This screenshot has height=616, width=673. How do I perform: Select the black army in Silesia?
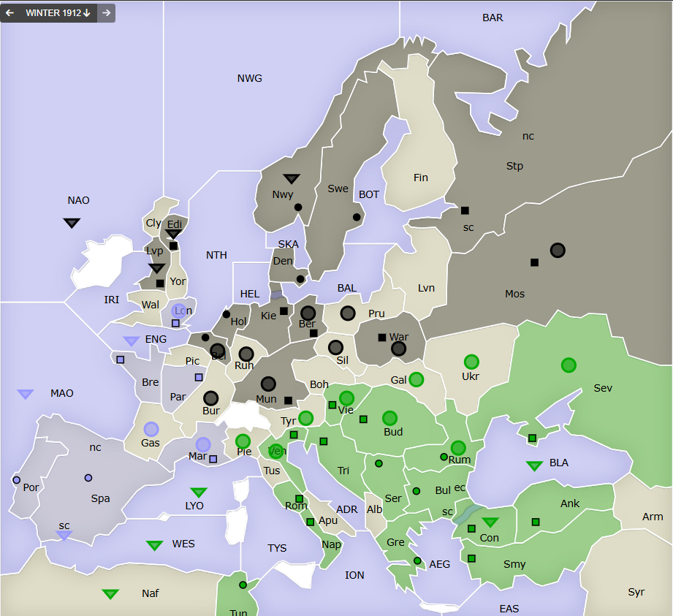tap(335, 347)
